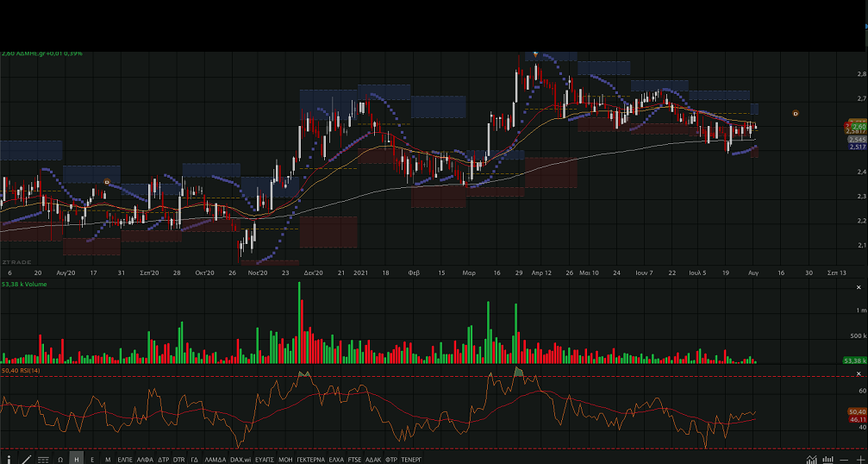Image resolution: width=868 pixels, height=464 pixels.
Task: Switch to the DAX.wi symbol tab
Action: [240, 460]
